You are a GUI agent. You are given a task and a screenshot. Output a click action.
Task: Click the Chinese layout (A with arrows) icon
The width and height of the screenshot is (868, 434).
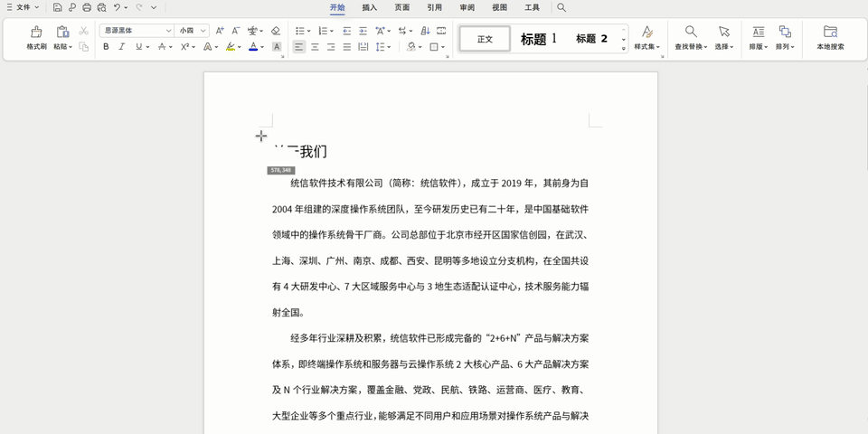[381, 31]
